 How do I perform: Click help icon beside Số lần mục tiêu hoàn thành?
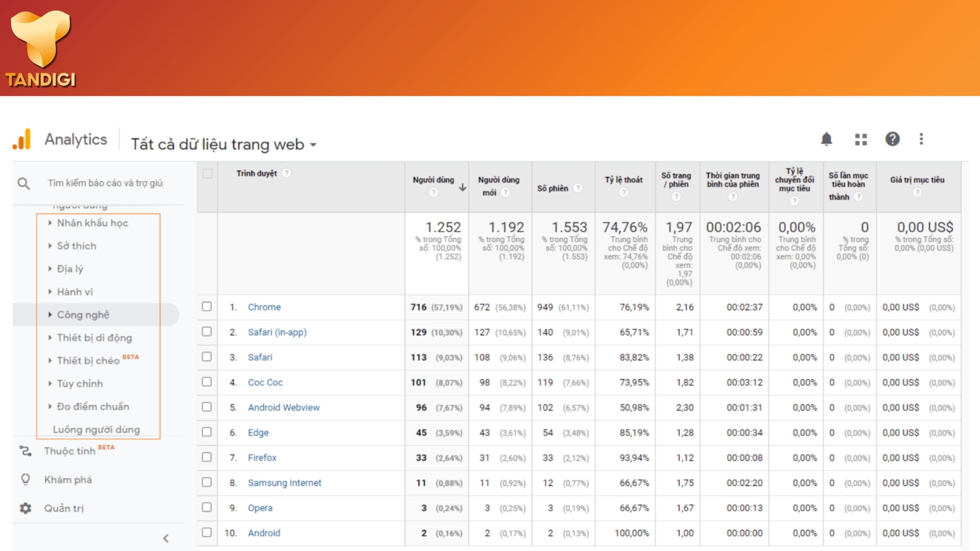(859, 197)
